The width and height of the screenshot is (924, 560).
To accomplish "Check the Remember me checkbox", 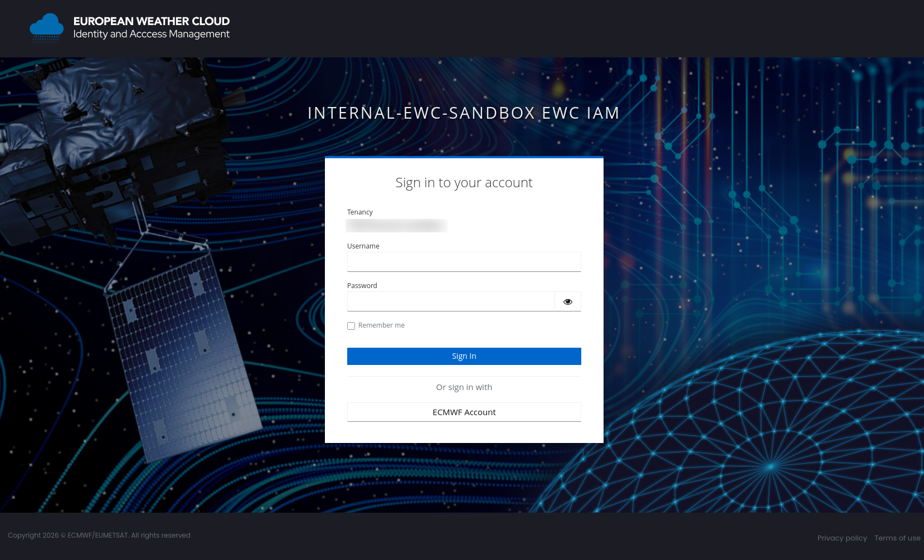I will [x=351, y=326].
